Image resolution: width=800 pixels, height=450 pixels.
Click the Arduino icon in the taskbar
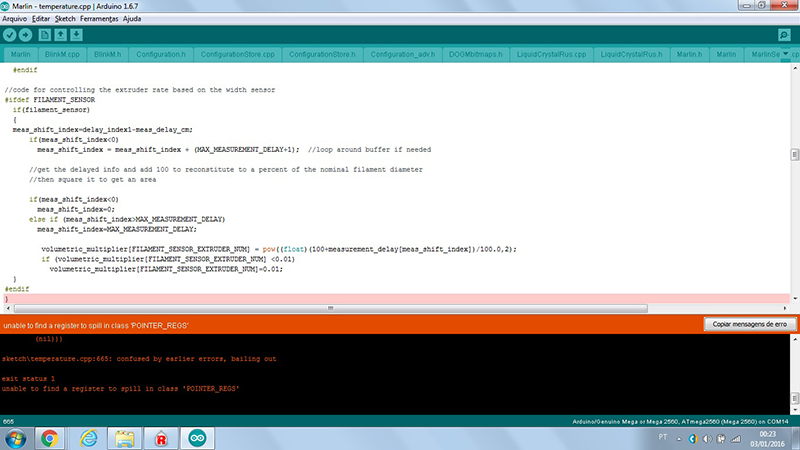click(x=197, y=438)
